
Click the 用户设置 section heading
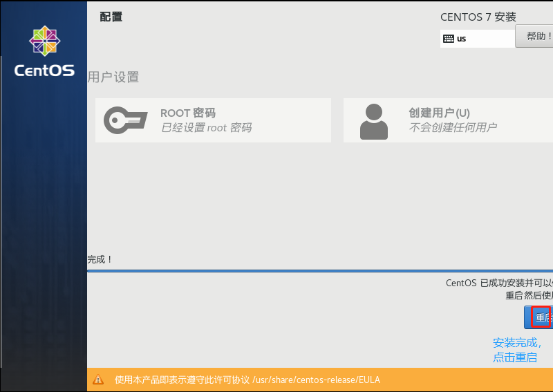coord(113,77)
